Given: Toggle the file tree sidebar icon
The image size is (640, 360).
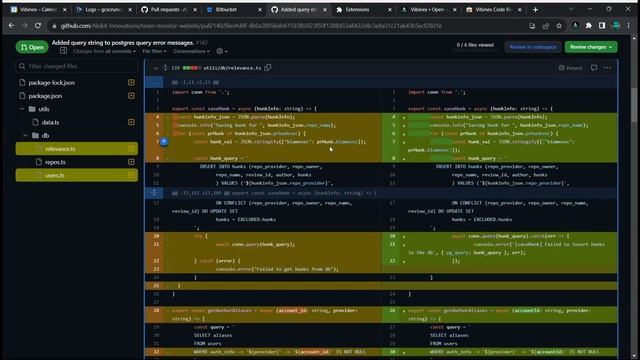Looking at the screenshot, I should point(63,51).
